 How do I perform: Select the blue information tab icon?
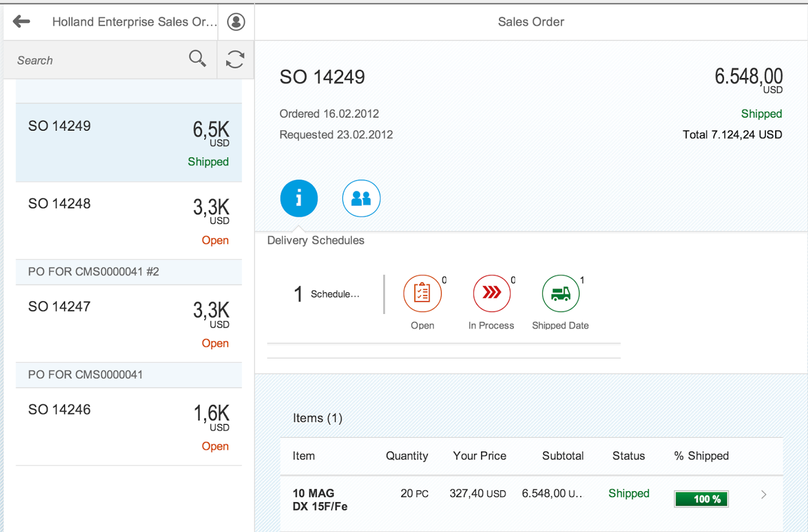coord(298,198)
